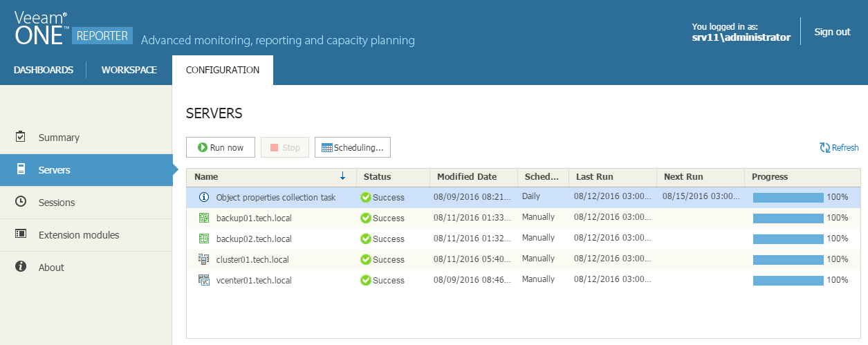Click the Manually cell for backup02.tech.local
868x345 pixels.
(538, 238)
